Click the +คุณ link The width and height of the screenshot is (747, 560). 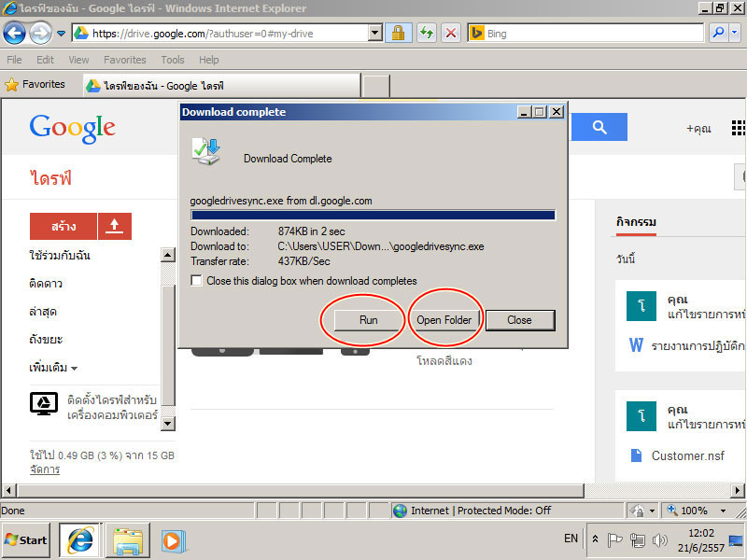(698, 128)
